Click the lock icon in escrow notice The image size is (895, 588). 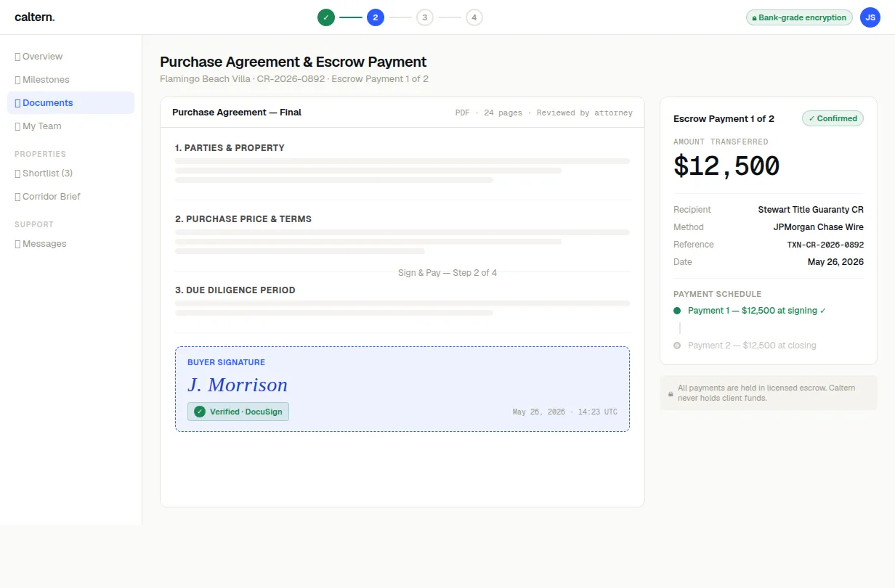point(671,393)
